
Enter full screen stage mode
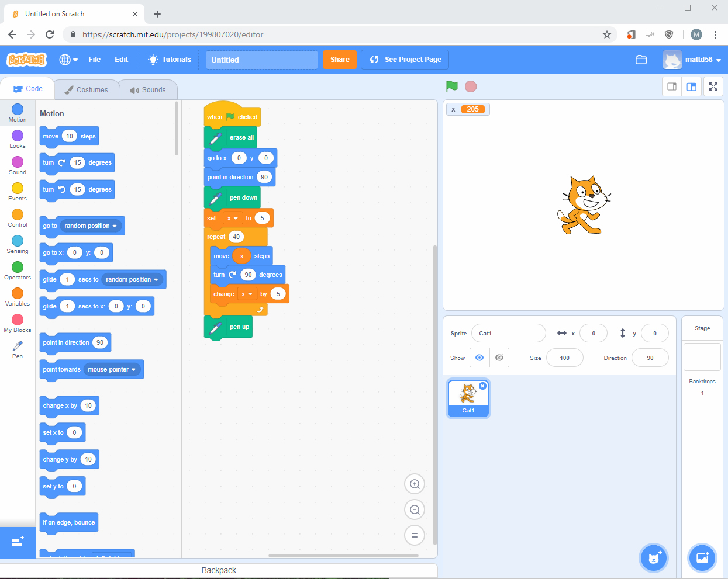point(713,86)
